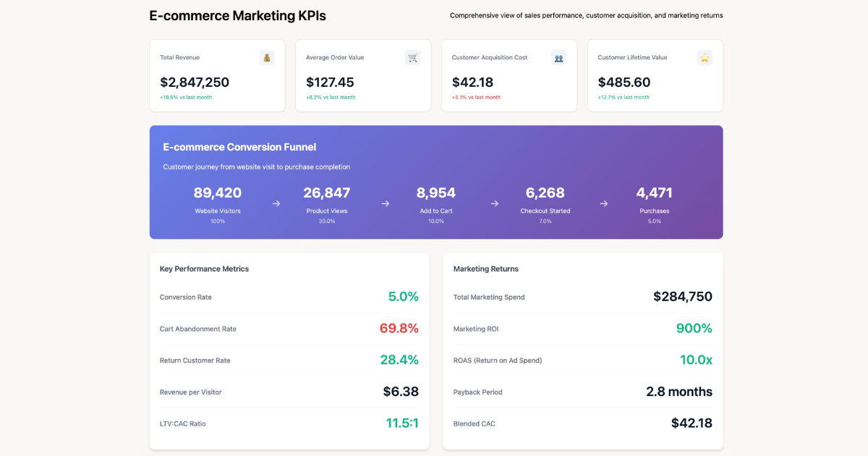Click the money bag icon on Total Revenue
The image size is (868, 456).
(x=267, y=57)
